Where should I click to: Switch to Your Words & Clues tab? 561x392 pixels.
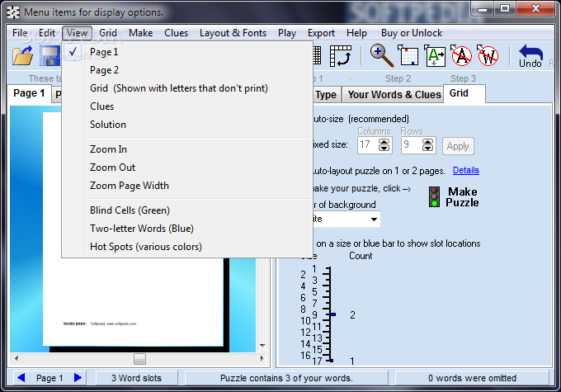(394, 95)
